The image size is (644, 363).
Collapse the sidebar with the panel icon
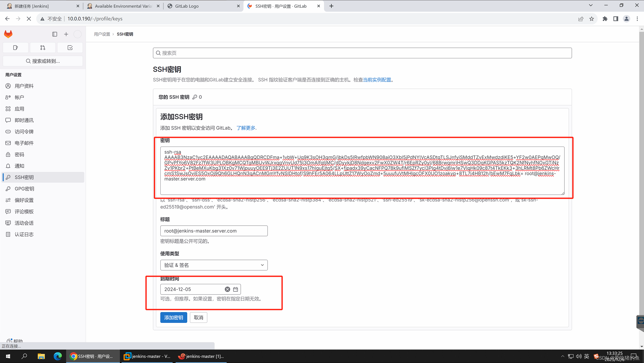coord(55,34)
